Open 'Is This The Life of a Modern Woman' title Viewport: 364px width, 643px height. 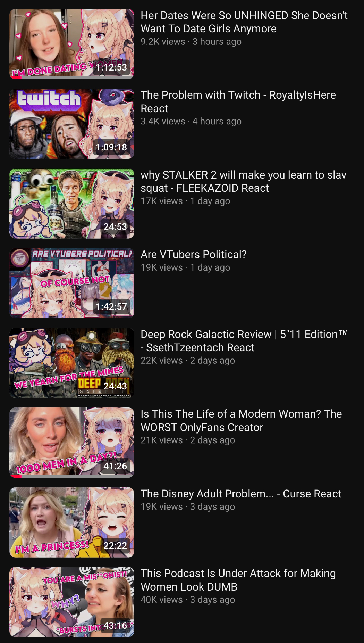(x=241, y=420)
